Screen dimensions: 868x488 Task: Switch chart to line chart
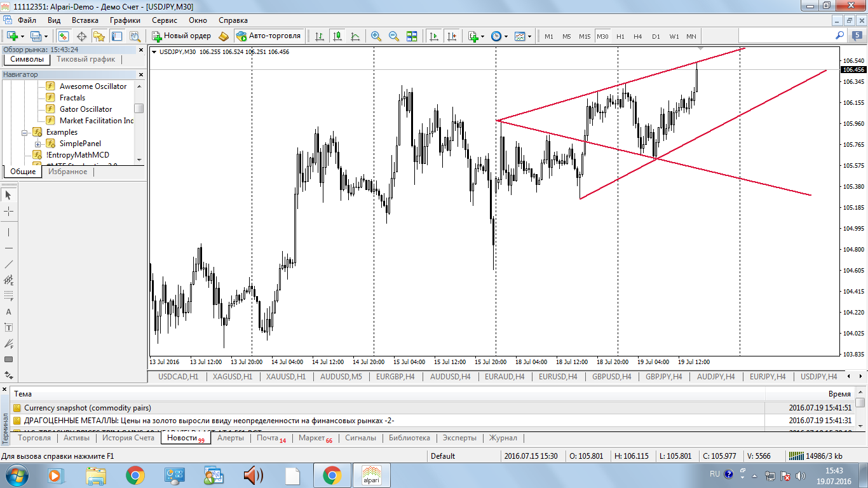(355, 36)
